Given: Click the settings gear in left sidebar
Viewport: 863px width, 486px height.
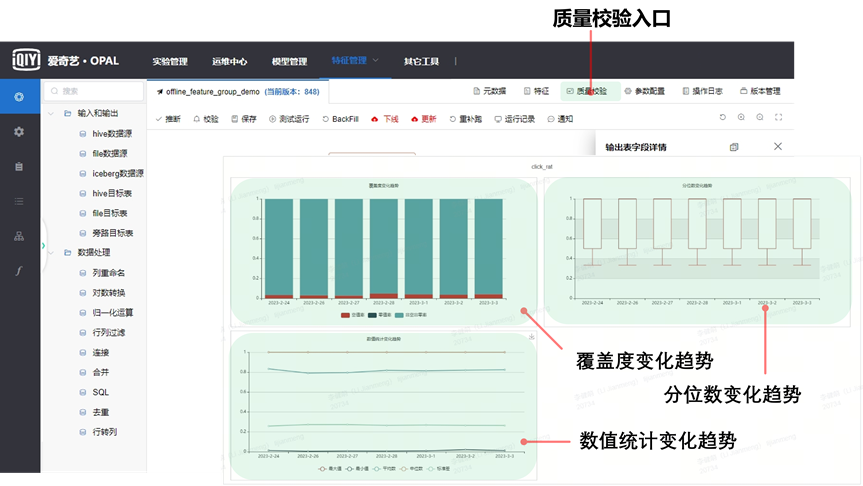Looking at the screenshot, I should pos(19,131).
